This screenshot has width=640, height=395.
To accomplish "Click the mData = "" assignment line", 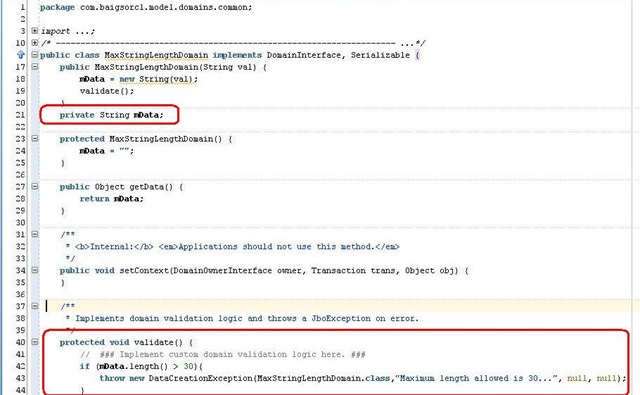I will 107,151.
